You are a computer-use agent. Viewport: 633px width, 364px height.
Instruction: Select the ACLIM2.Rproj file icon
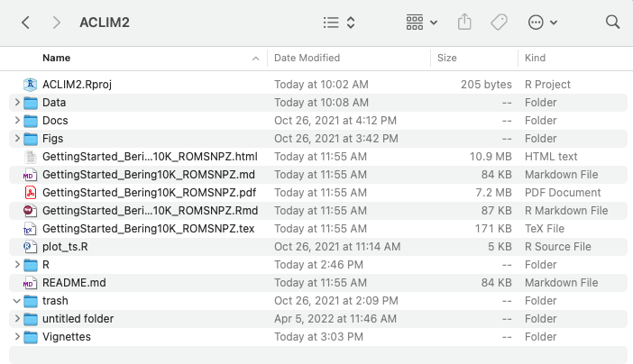tap(30, 85)
